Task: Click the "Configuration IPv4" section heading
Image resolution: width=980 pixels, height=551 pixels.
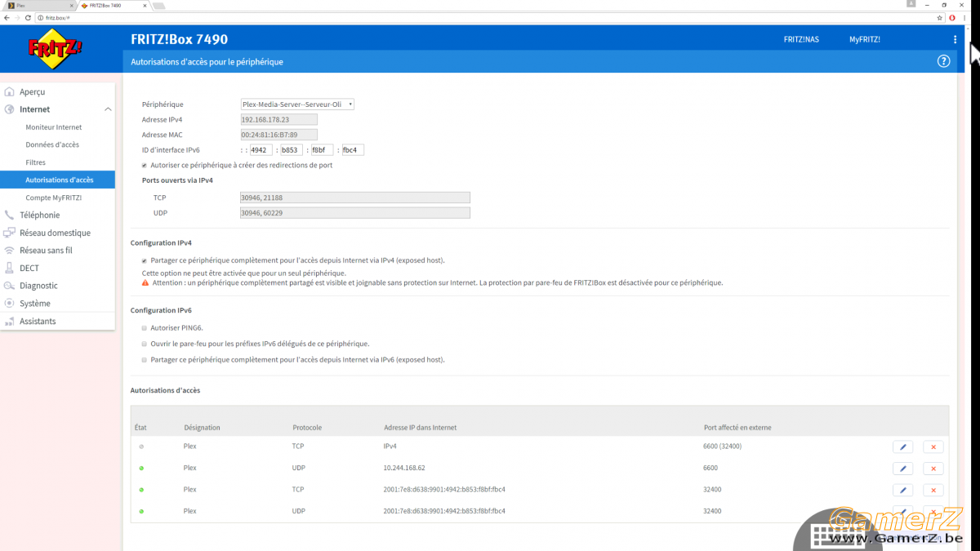Action: click(161, 243)
